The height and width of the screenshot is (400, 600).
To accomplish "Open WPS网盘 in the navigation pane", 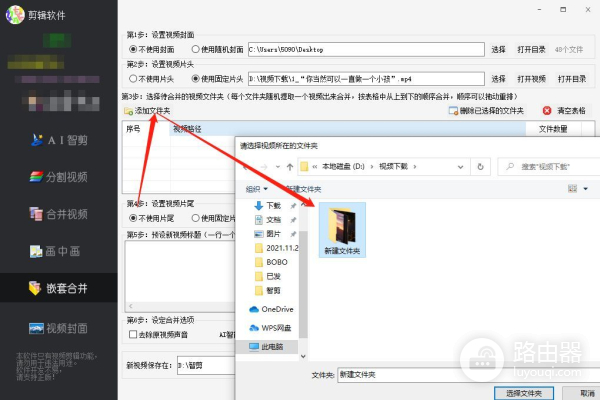I will click(270, 328).
